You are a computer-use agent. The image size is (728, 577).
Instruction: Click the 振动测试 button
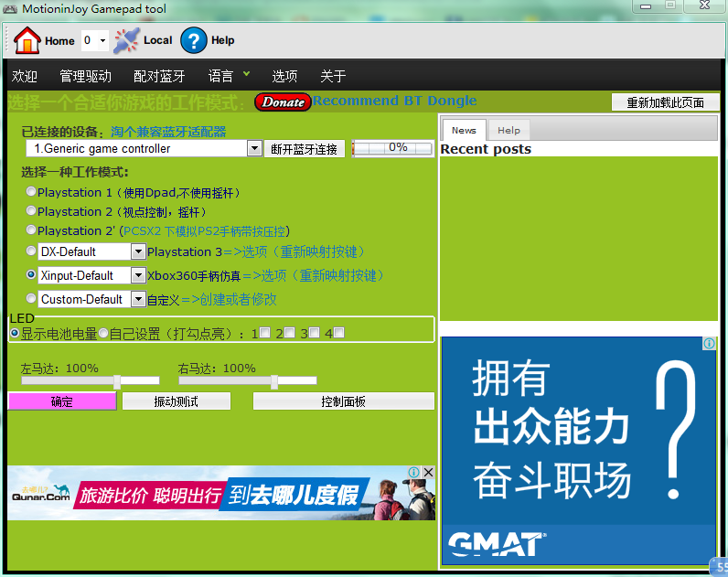tap(177, 401)
